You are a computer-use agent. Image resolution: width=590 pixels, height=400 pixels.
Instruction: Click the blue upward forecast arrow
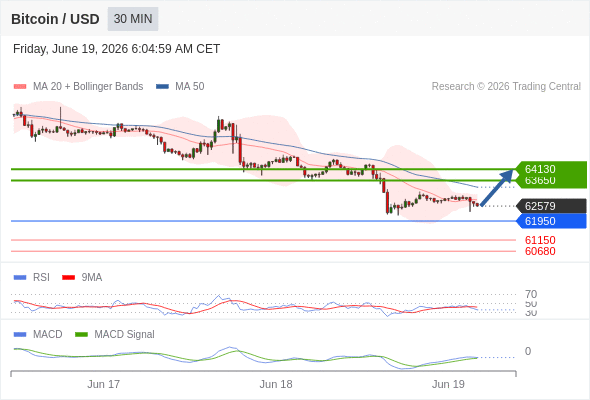point(497,187)
